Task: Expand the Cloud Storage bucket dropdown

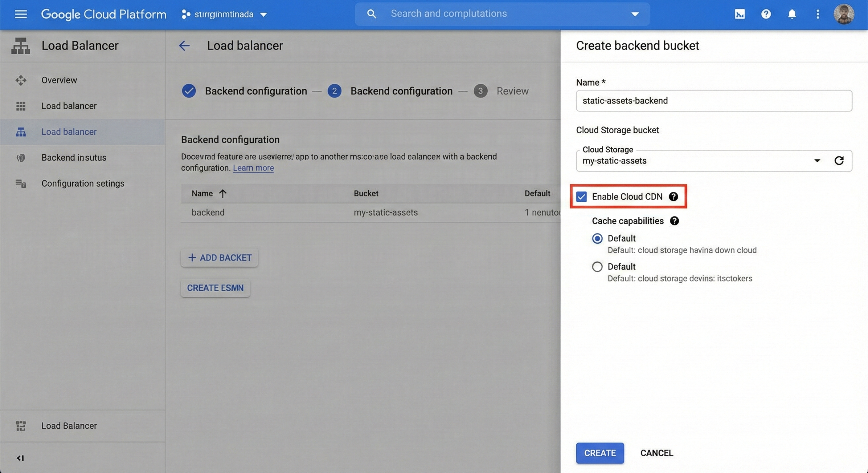Action: (817, 160)
